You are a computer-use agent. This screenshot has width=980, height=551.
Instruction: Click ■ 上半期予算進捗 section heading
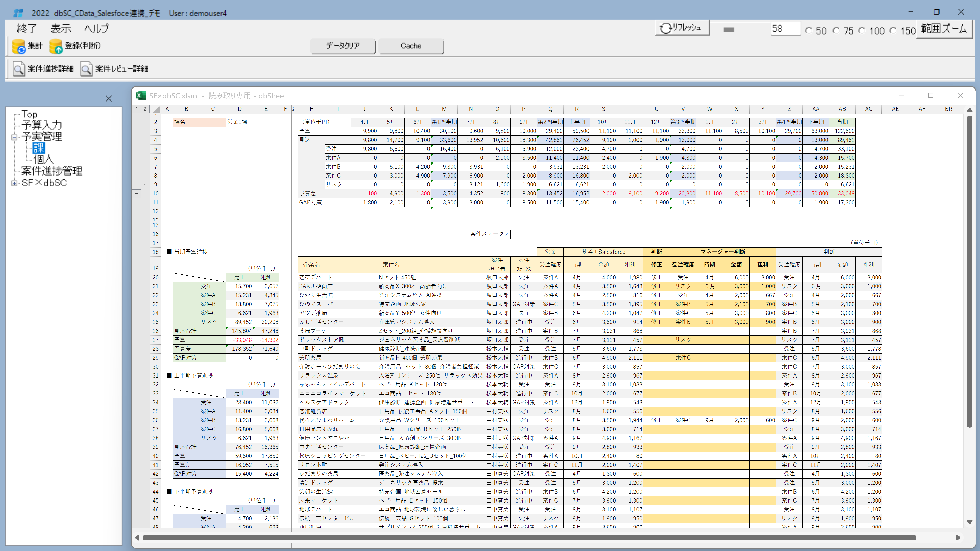190,375
